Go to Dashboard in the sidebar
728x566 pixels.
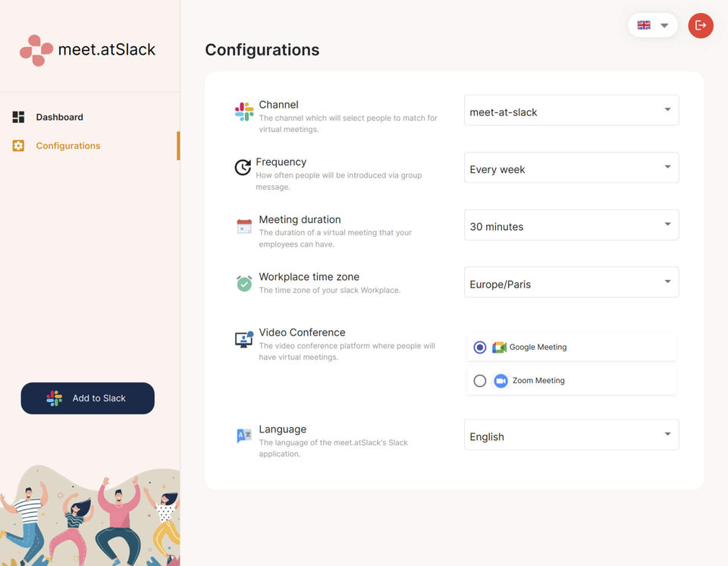point(59,117)
